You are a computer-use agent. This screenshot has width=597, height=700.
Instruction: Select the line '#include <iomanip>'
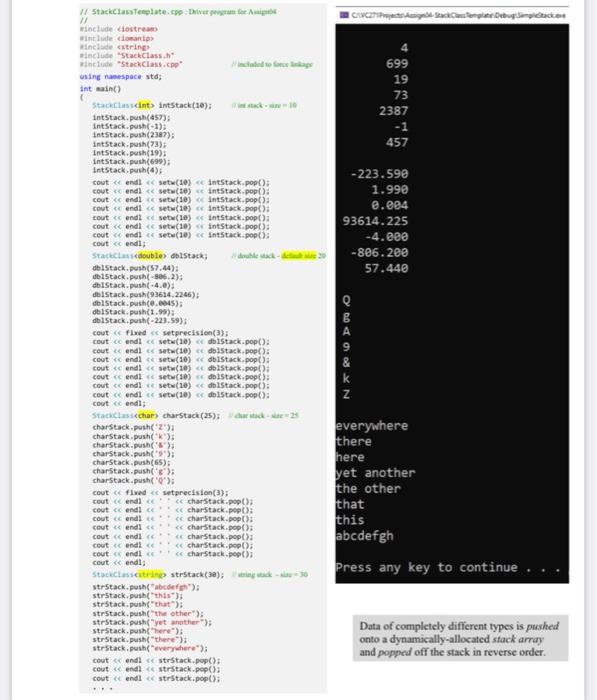tap(117, 38)
